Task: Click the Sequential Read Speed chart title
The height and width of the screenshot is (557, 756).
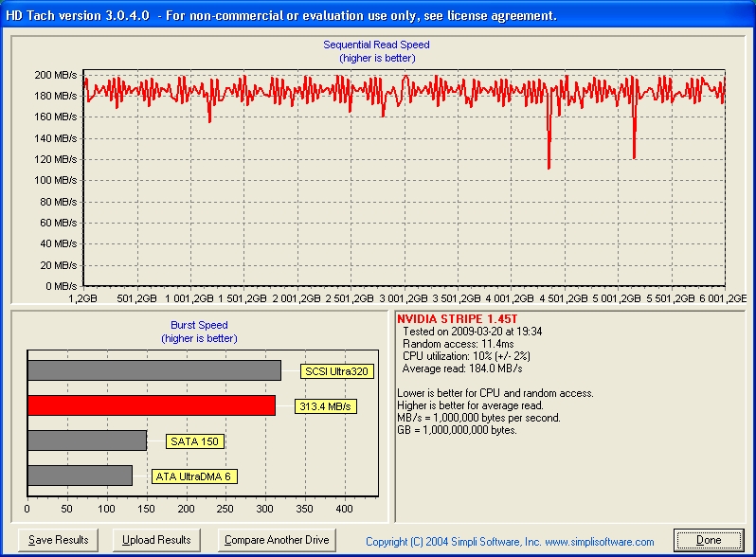Action: (x=376, y=45)
